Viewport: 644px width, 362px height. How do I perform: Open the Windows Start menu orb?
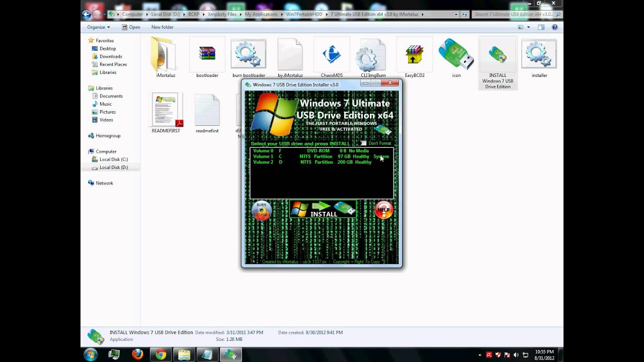[x=91, y=355]
